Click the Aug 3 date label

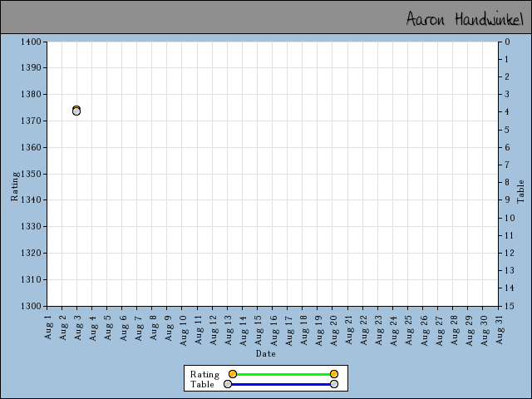(77, 327)
